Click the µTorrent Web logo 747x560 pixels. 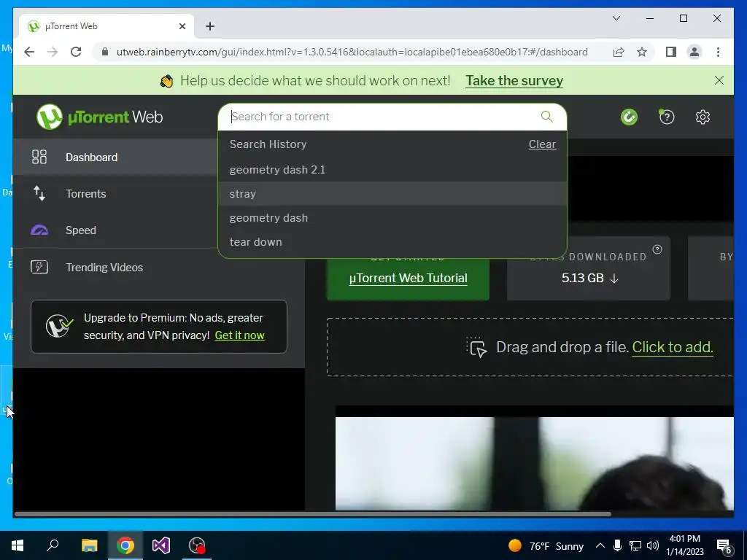99,117
